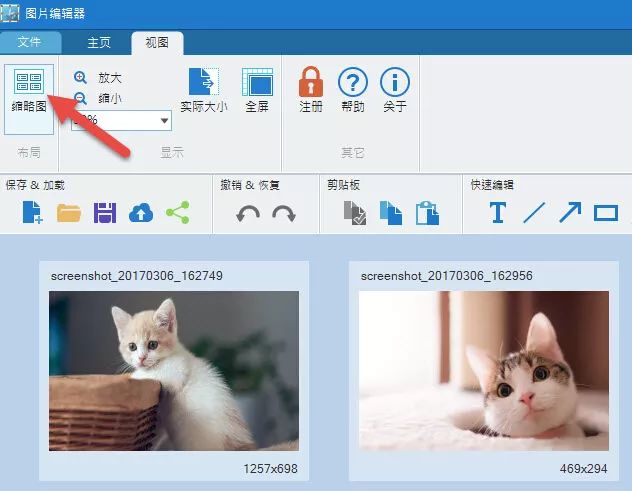Open the 文件 file menu tab
Image resolution: width=632 pixels, height=491 pixels.
click(x=30, y=43)
